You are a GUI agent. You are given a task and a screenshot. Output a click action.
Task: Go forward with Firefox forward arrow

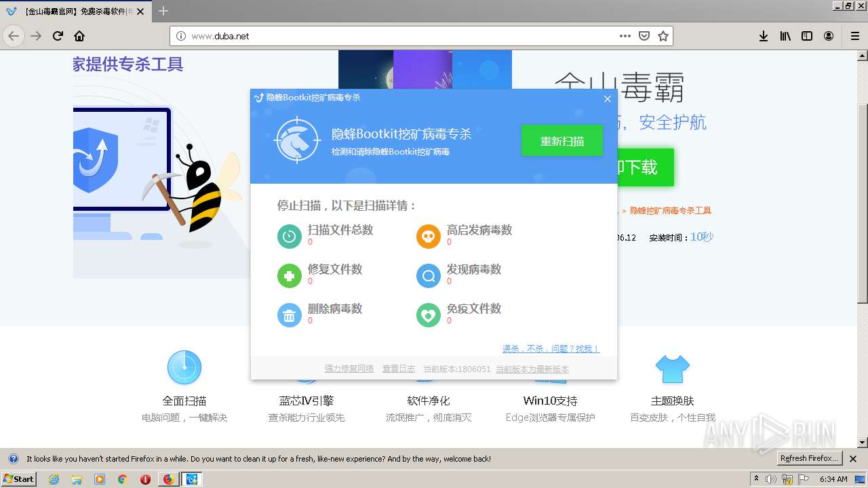(36, 36)
